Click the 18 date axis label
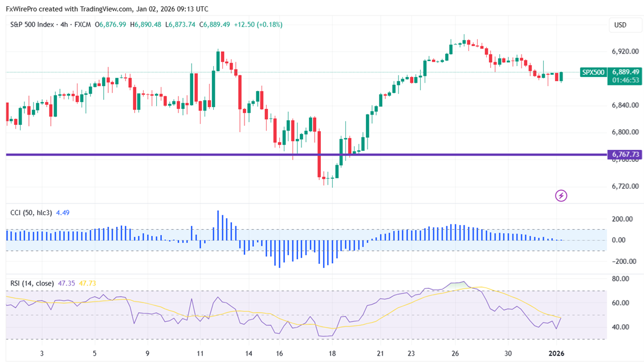This screenshot has width=644, height=363. 332,353
